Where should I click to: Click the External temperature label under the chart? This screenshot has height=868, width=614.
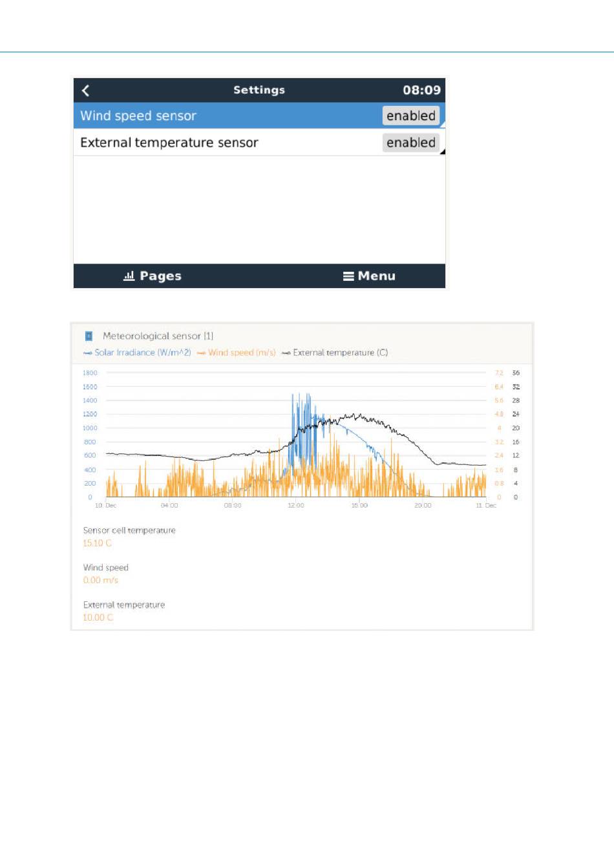124,605
